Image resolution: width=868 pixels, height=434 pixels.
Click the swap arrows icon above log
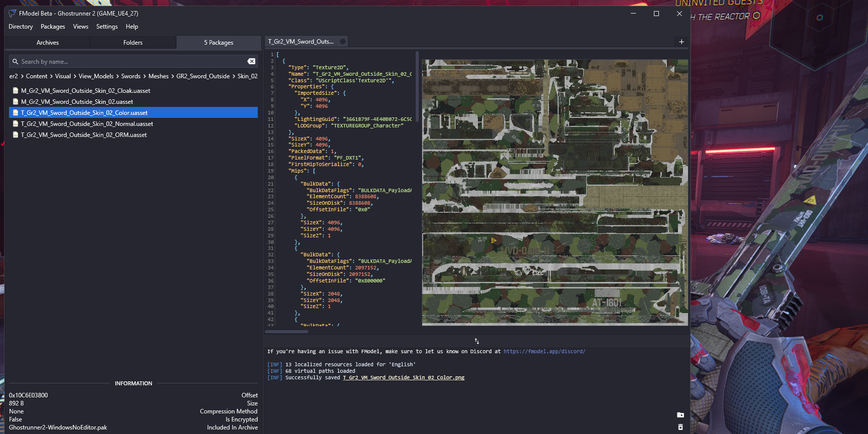(x=477, y=341)
